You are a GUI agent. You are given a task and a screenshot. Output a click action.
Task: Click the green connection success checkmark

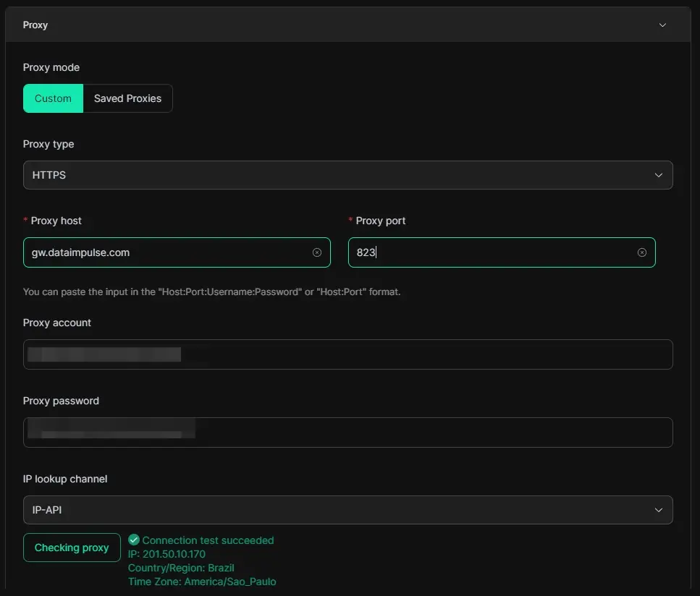[133, 540]
